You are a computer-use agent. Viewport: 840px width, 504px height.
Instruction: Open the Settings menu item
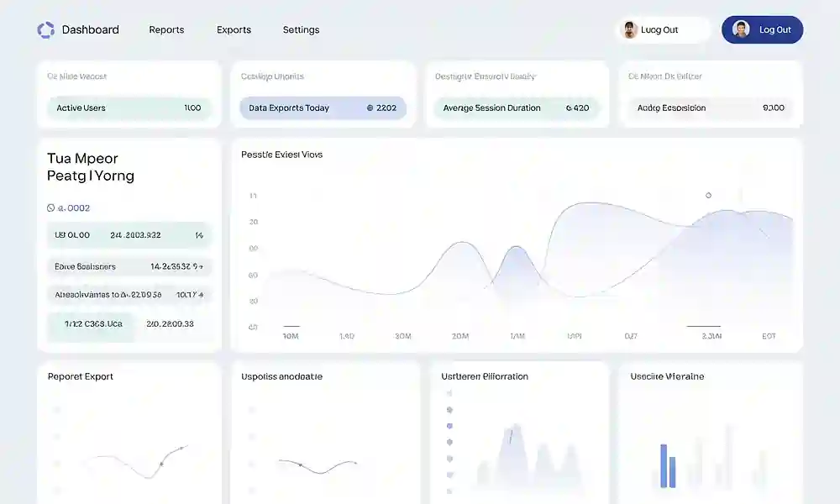[x=301, y=30]
